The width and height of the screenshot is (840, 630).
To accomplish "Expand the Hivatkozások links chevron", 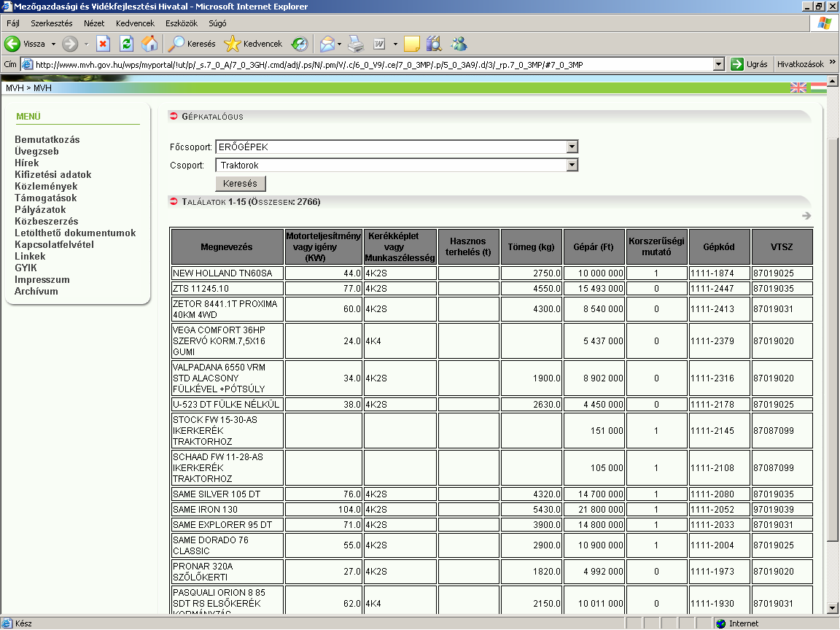I will point(833,62).
